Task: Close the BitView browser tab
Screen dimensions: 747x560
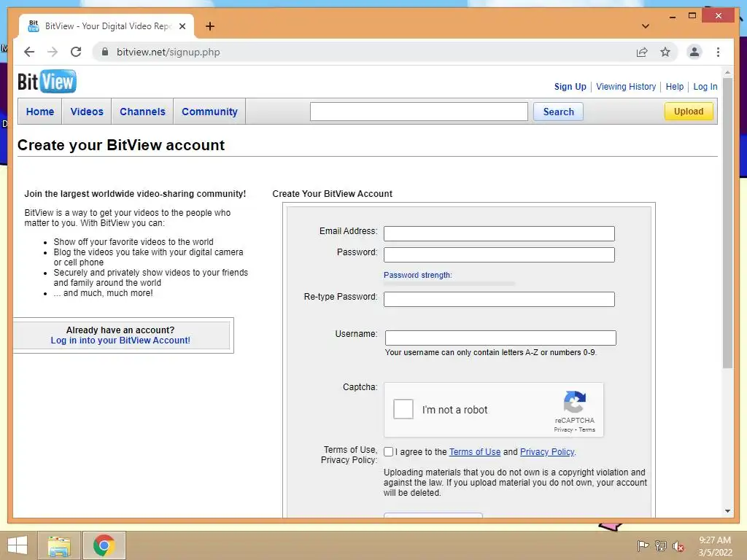Action: 182,26
